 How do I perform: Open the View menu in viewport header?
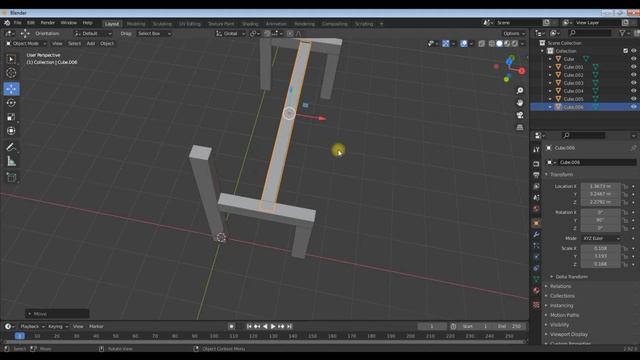coord(57,44)
